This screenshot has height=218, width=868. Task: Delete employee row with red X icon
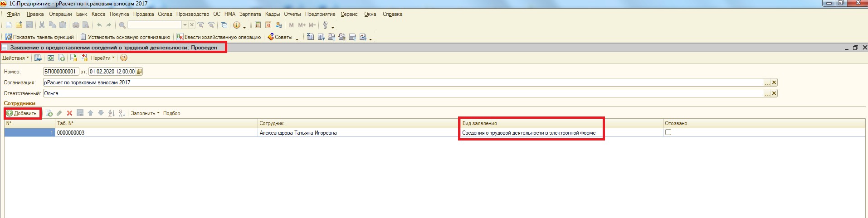[x=69, y=113]
